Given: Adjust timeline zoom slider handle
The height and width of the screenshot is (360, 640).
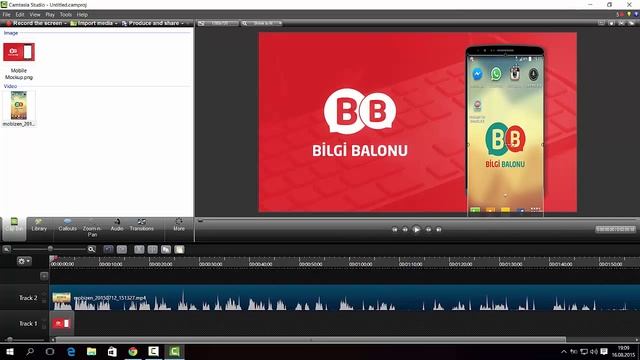Looking at the screenshot, I should point(50,249).
